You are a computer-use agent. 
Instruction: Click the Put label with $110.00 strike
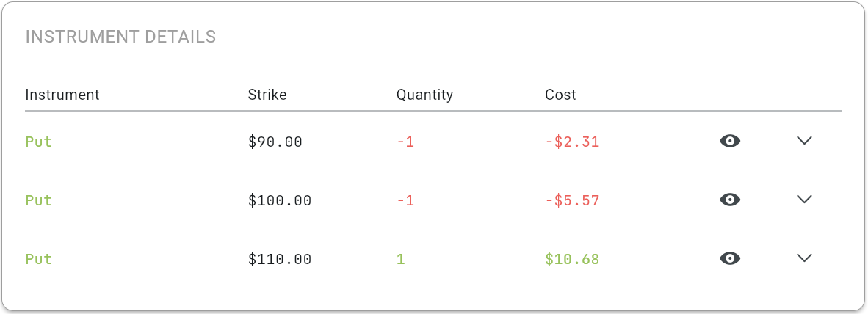click(39, 259)
